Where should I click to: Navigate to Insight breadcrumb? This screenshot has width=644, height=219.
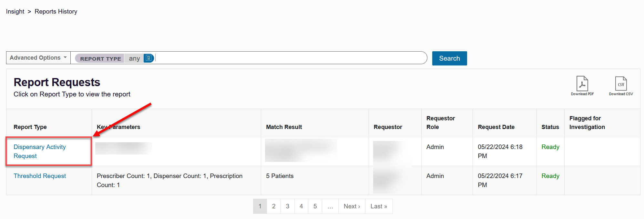pos(15,11)
